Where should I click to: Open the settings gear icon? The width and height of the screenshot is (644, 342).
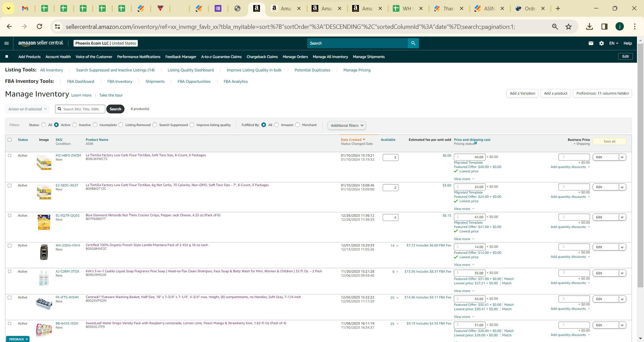(x=601, y=43)
